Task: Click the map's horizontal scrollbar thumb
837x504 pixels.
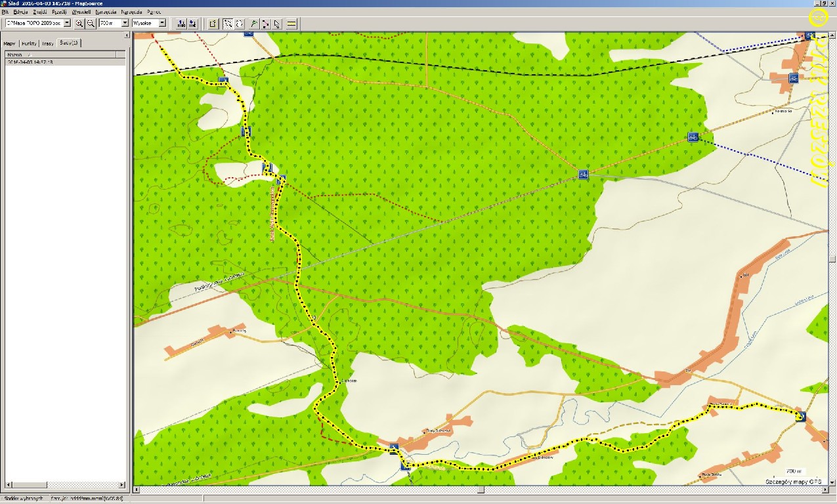Action: click(481, 490)
